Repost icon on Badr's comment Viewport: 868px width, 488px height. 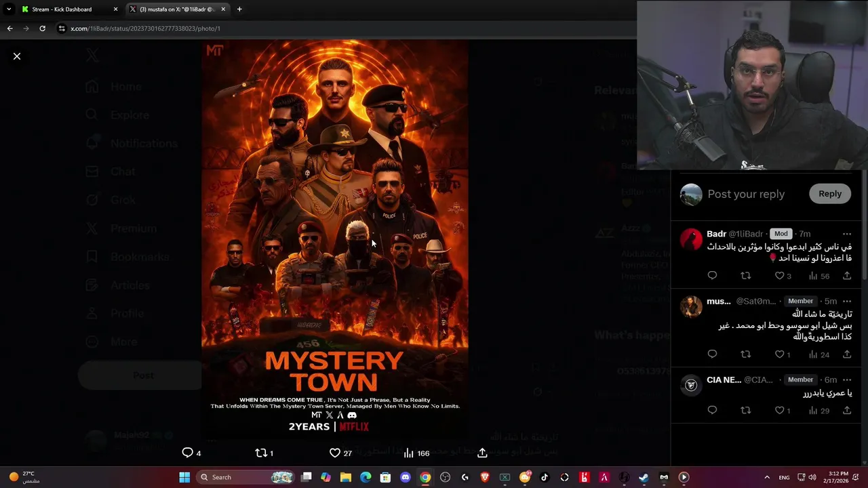coord(746,276)
